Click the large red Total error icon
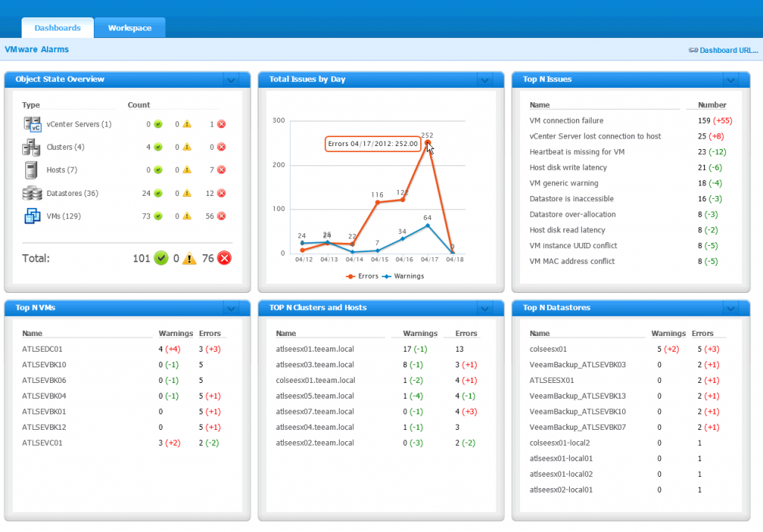 pos(224,258)
